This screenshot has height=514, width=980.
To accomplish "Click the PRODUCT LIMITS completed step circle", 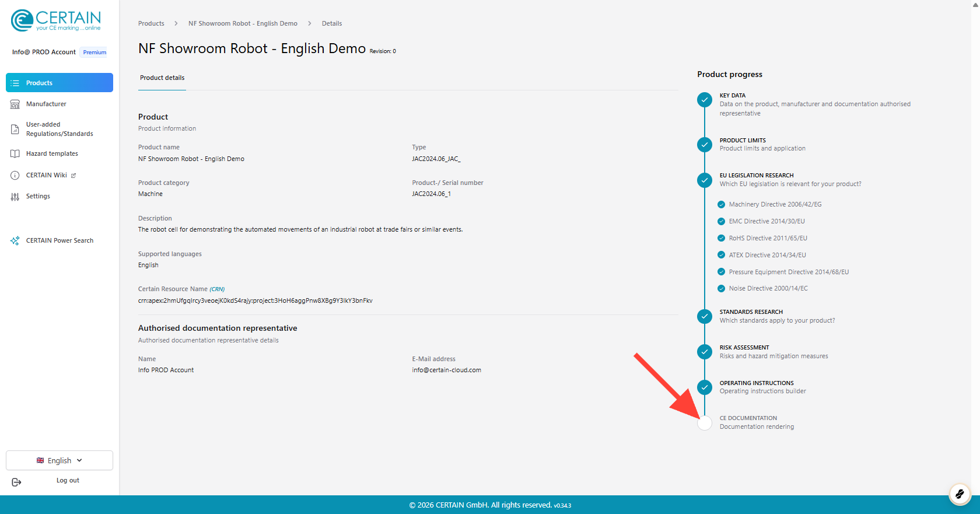I will tap(705, 145).
